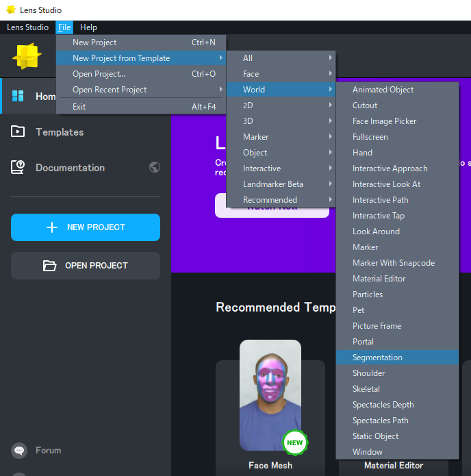
Task: Expand the All template category
Action: coord(281,58)
